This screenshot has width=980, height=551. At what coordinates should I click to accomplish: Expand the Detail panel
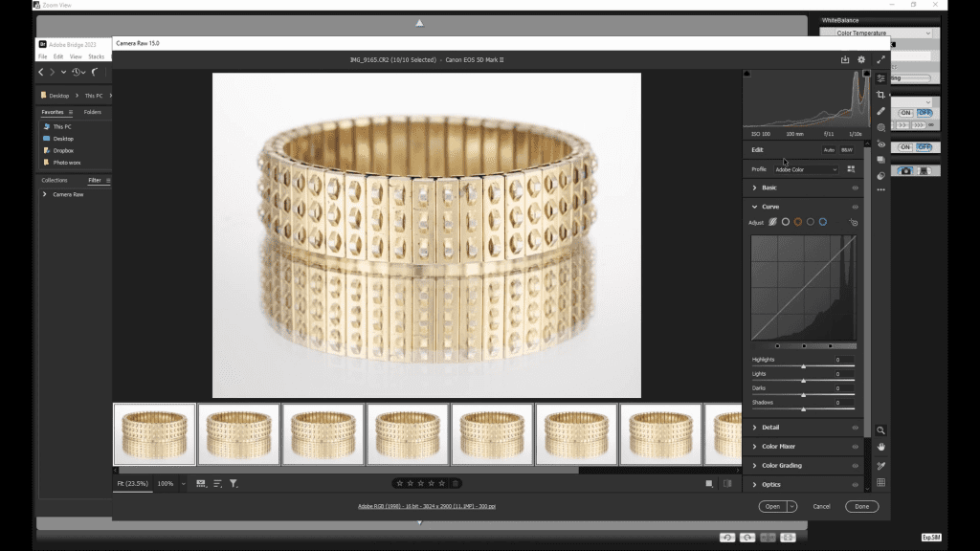click(754, 428)
